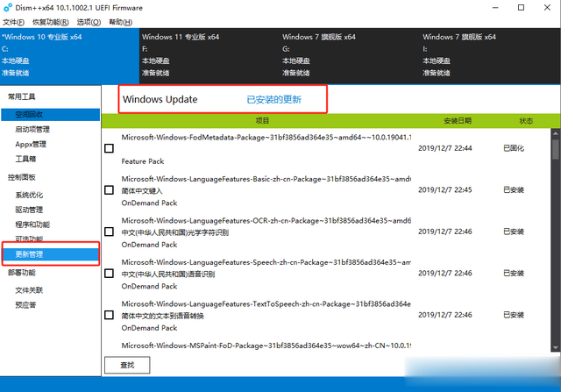
Task: Select the LanguageFeatures-Speech-zh-cn-Package row text
Action: coord(266,262)
